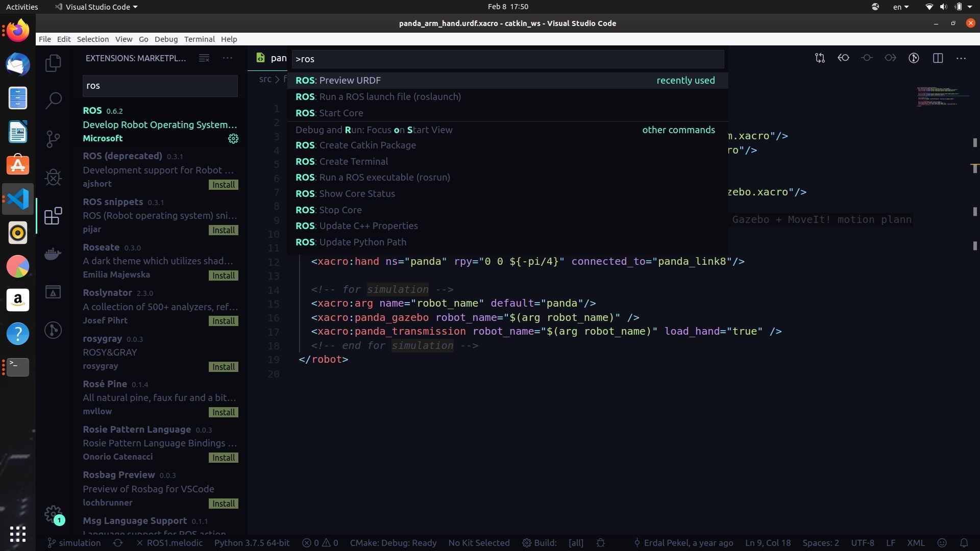Image resolution: width=980 pixels, height=551 pixels.
Task: Focus the extensions search box containing ros
Action: point(160,86)
